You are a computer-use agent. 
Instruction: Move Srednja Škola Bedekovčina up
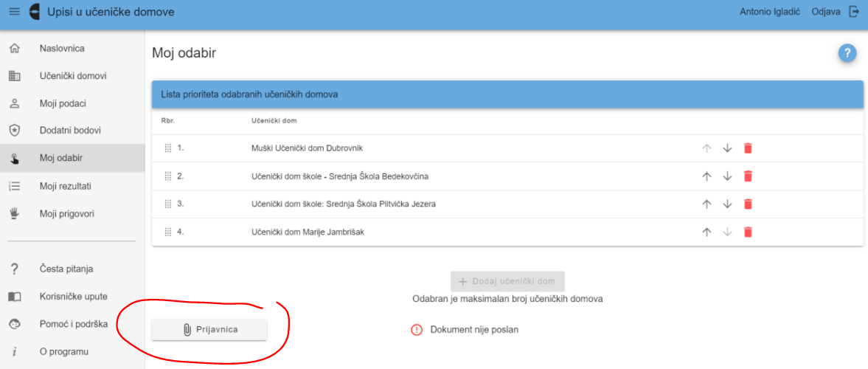click(x=706, y=176)
